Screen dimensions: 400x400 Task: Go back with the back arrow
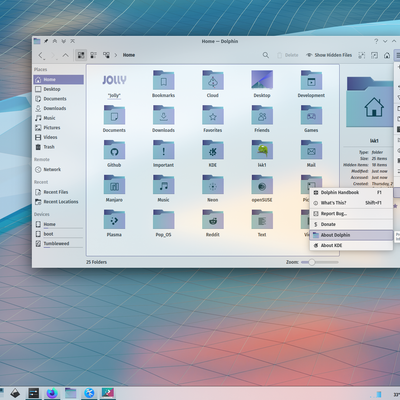(x=41, y=55)
